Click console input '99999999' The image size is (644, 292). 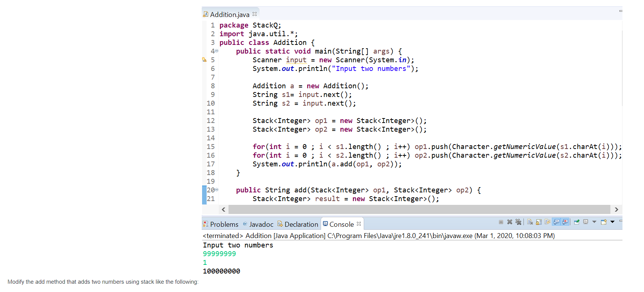click(219, 254)
